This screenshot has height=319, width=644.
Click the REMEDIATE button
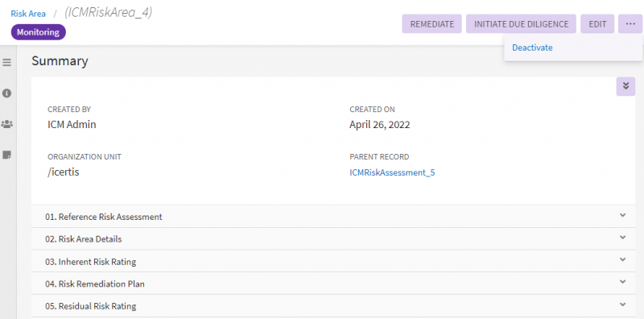tap(432, 24)
